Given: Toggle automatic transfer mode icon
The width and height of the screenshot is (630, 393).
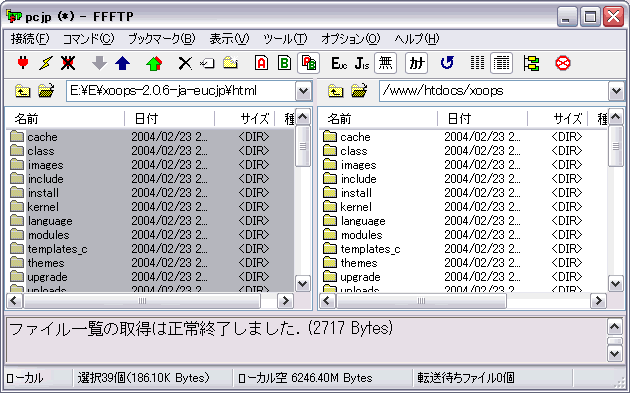Looking at the screenshot, I should click(308, 63).
